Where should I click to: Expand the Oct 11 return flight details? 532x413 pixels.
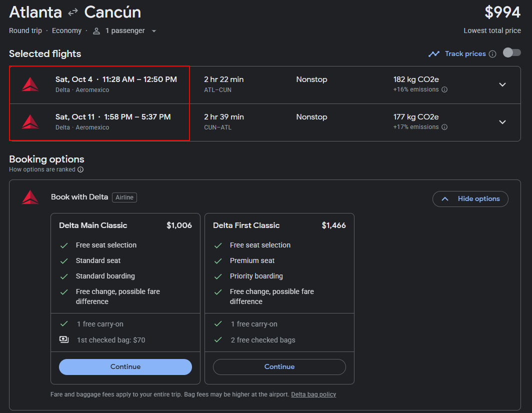click(x=502, y=122)
